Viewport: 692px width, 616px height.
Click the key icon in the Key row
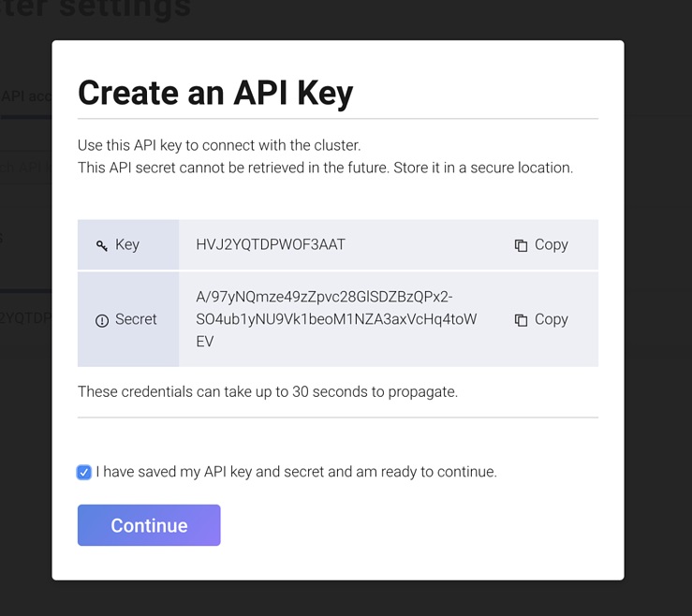(x=102, y=245)
